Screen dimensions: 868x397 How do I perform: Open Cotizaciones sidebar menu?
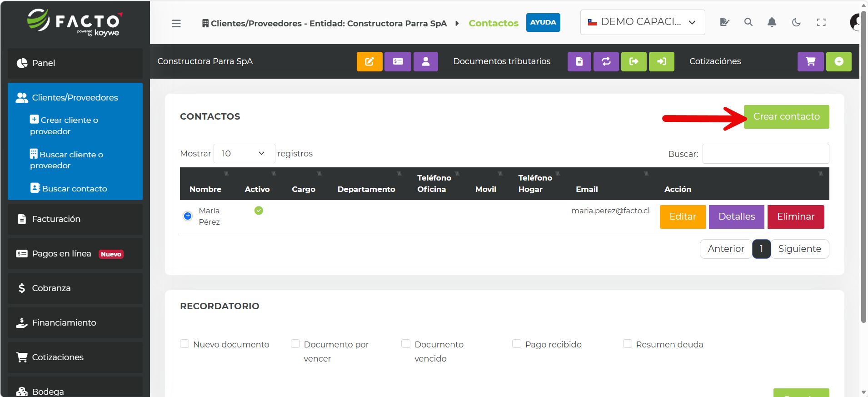75,357
